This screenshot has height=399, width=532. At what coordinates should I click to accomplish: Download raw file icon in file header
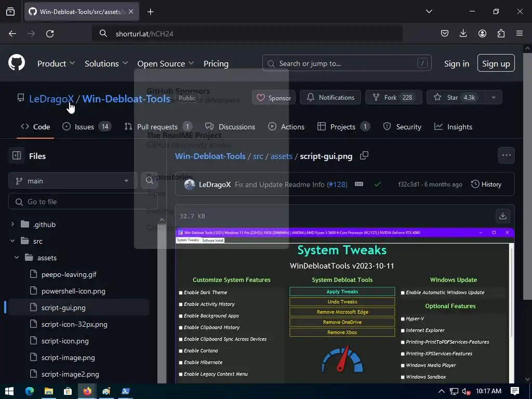(503, 216)
